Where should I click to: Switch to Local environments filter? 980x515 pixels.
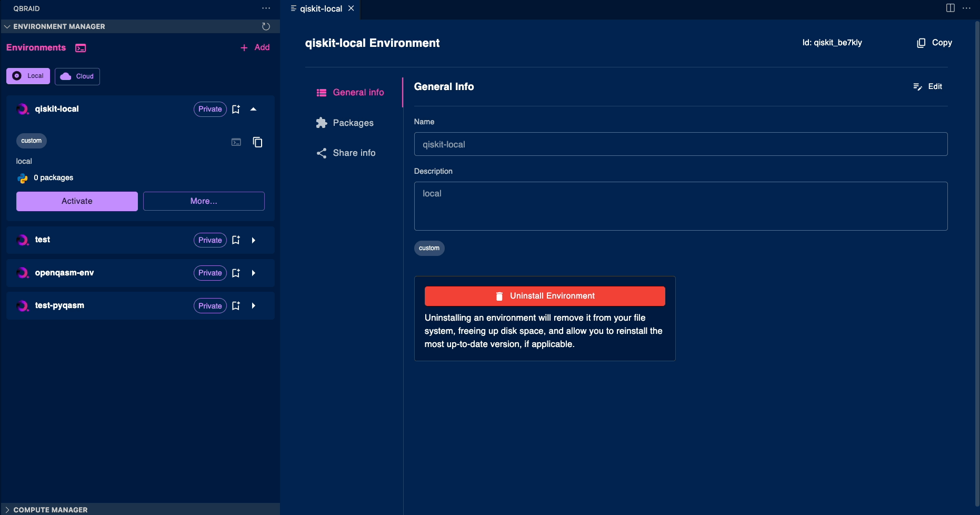28,76
